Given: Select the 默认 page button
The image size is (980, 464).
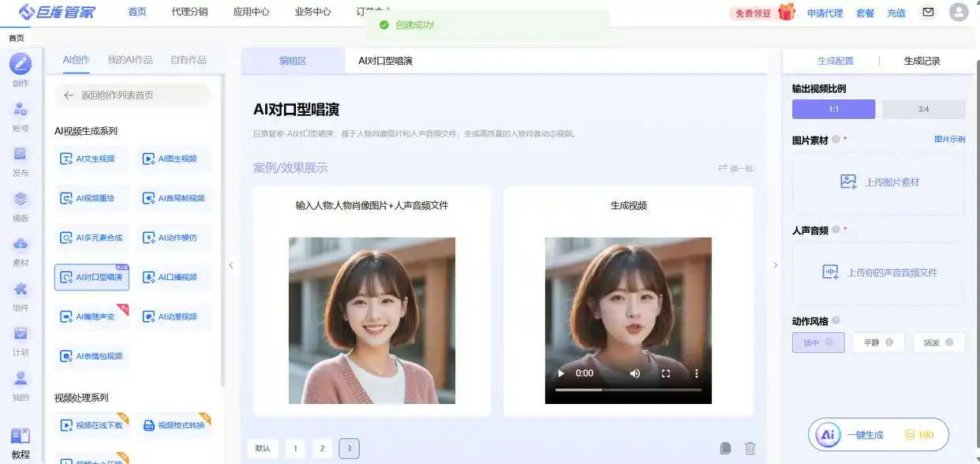Looking at the screenshot, I should [x=263, y=448].
